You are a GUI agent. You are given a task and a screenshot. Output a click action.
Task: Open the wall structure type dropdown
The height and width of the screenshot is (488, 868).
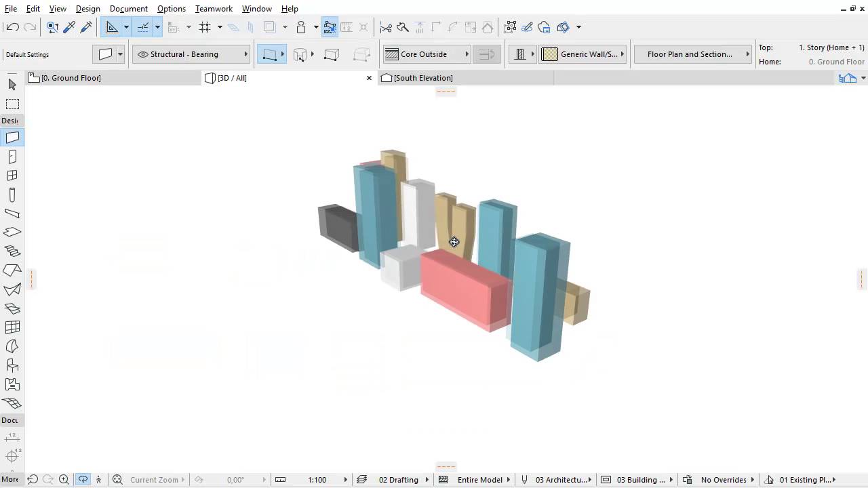[x=524, y=54]
